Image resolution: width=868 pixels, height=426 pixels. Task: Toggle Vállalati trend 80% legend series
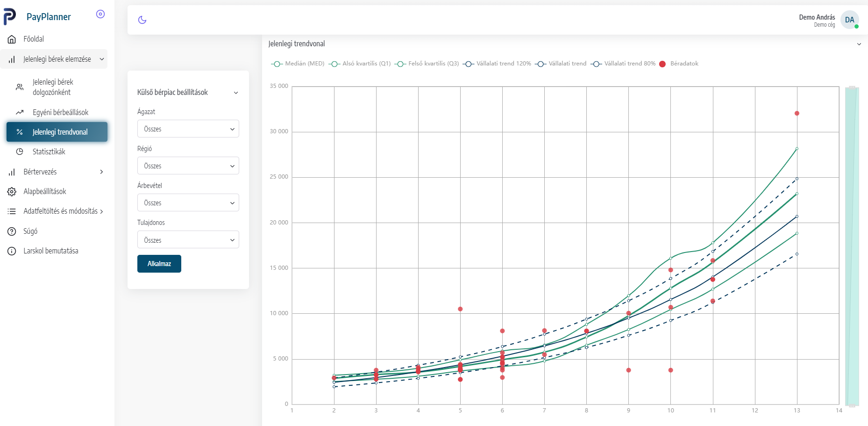(623, 64)
